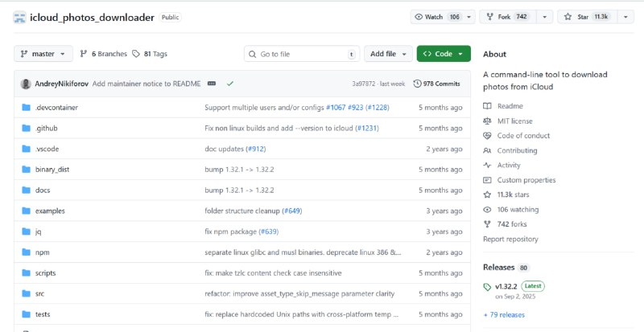Click the .vscode folder icon

point(27,149)
